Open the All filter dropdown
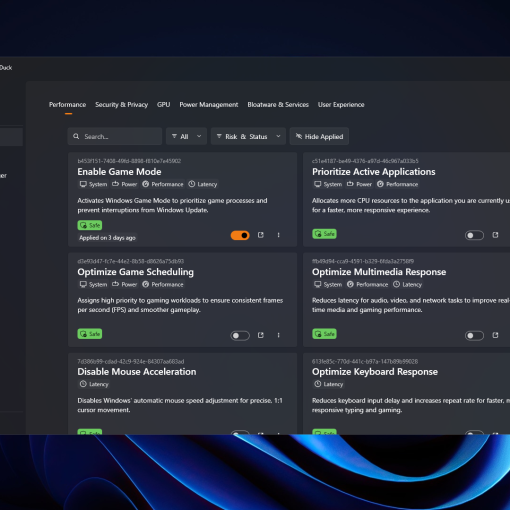 point(186,136)
